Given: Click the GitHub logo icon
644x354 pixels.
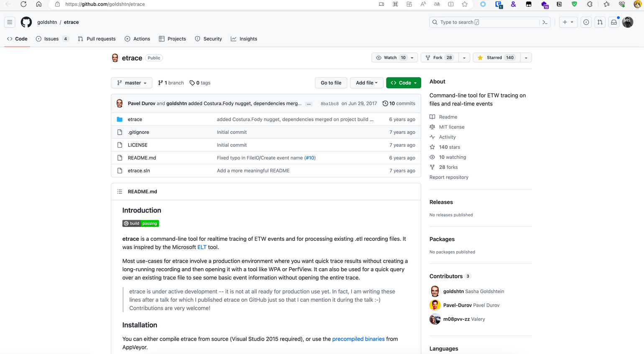Looking at the screenshot, I should (x=26, y=22).
